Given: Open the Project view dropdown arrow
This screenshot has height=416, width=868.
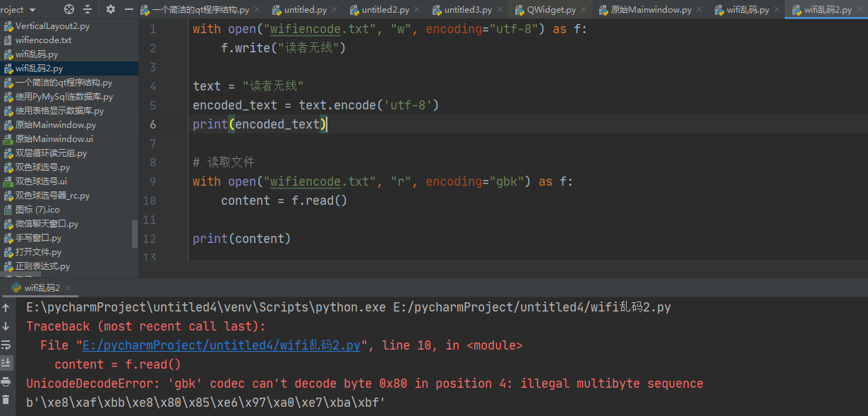Looking at the screenshot, I should click(32, 10).
